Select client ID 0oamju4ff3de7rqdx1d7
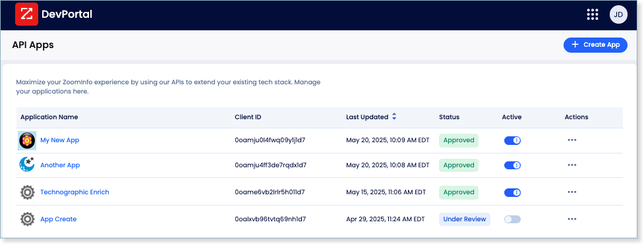This screenshot has width=644, height=245. coord(271,165)
